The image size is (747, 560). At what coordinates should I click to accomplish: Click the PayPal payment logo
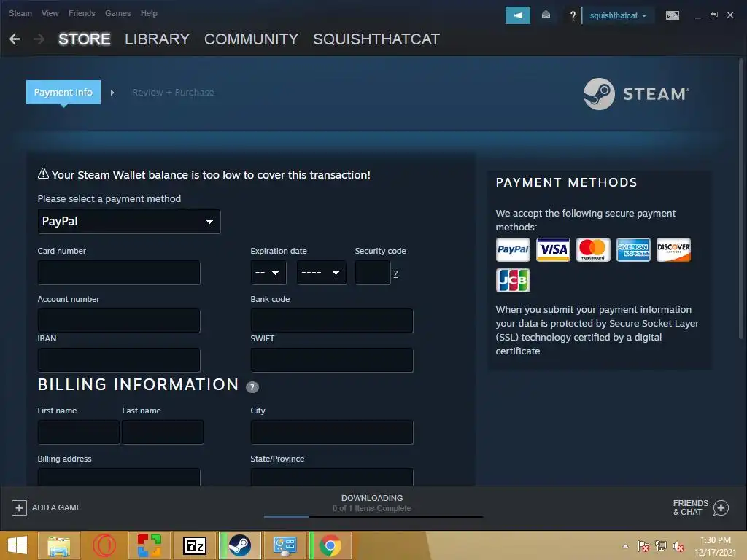click(513, 249)
